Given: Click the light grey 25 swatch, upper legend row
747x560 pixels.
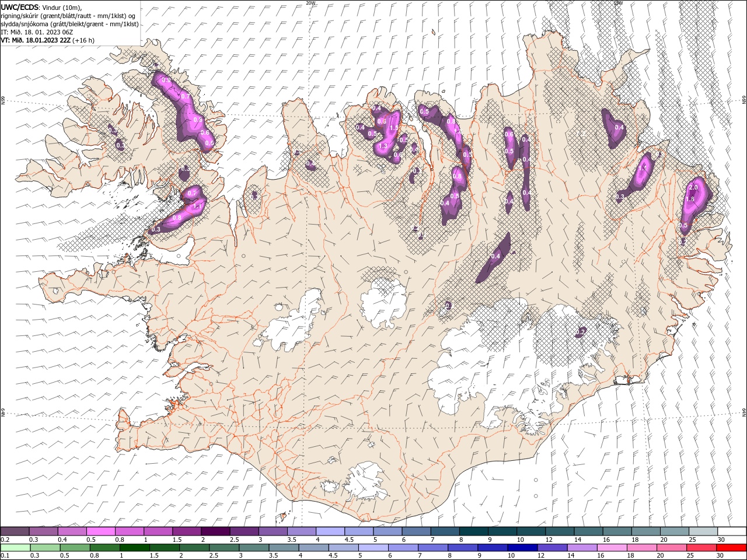Looking at the screenshot, I should 703,531.
